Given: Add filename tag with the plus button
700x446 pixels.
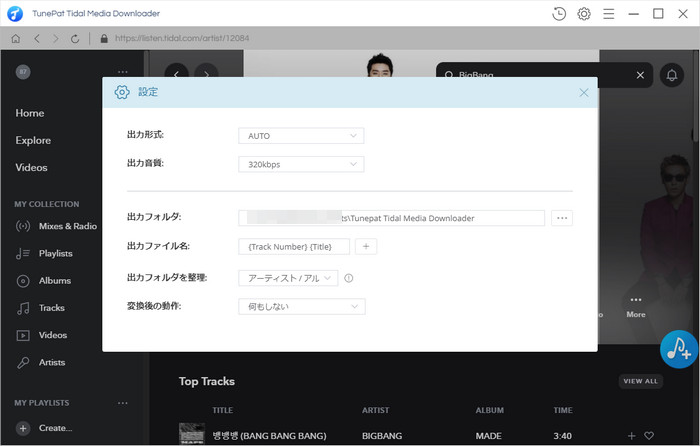Looking at the screenshot, I should (x=366, y=246).
